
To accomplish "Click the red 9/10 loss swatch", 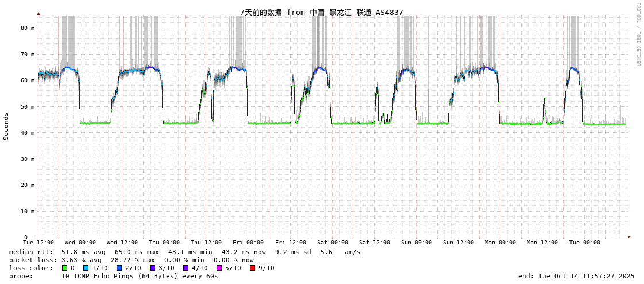I will click(252, 268).
